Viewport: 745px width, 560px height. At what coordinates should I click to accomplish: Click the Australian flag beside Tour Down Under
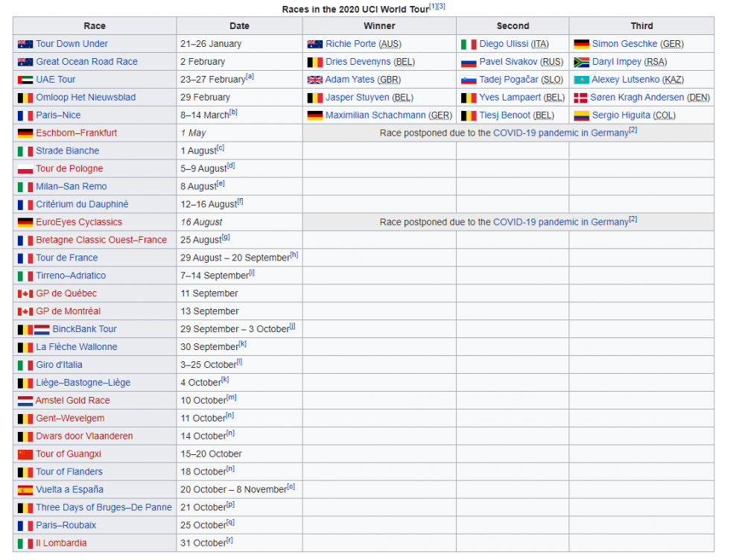(25, 44)
